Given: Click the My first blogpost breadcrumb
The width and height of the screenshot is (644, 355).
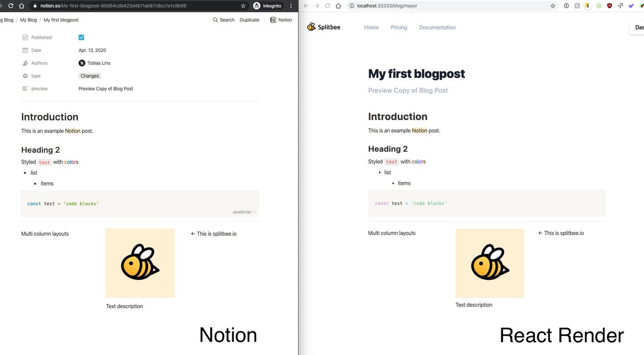Looking at the screenshot, I should coord(61,20).
